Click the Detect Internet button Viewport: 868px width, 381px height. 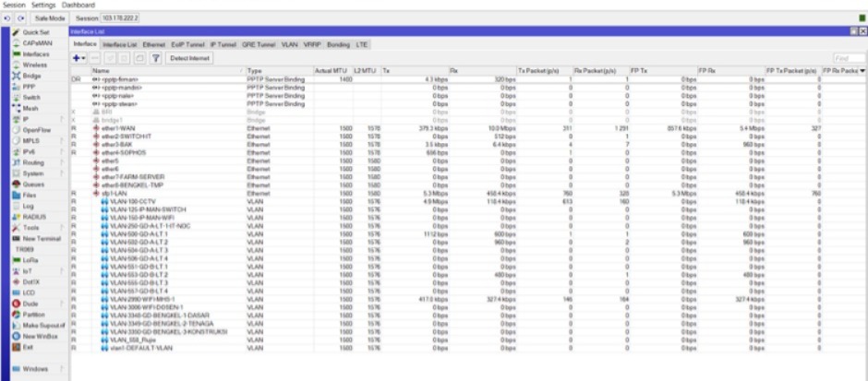tap(190, 59)
